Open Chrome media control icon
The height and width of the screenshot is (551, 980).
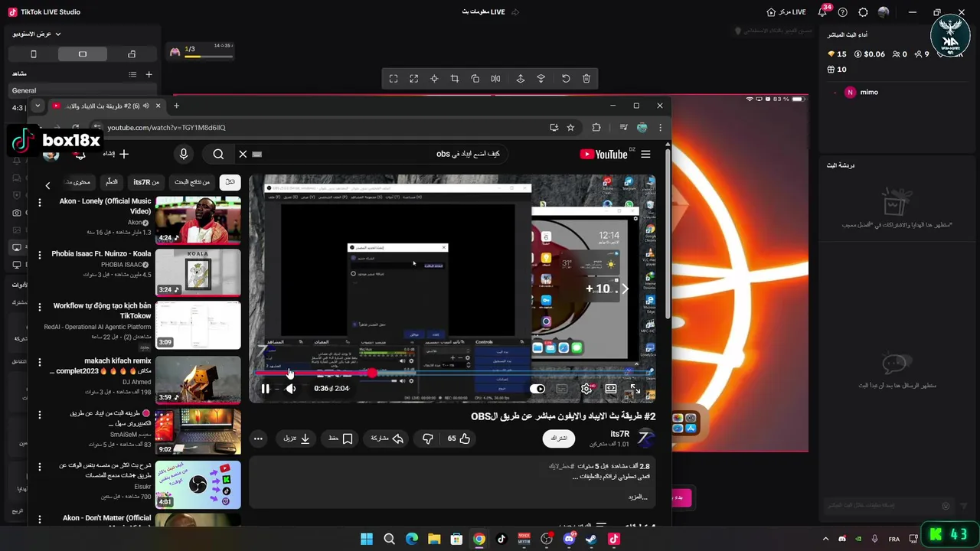coord(624,128)
